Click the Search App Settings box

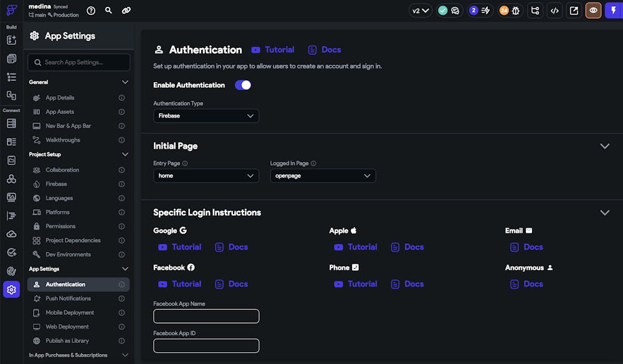click(79, 62)
